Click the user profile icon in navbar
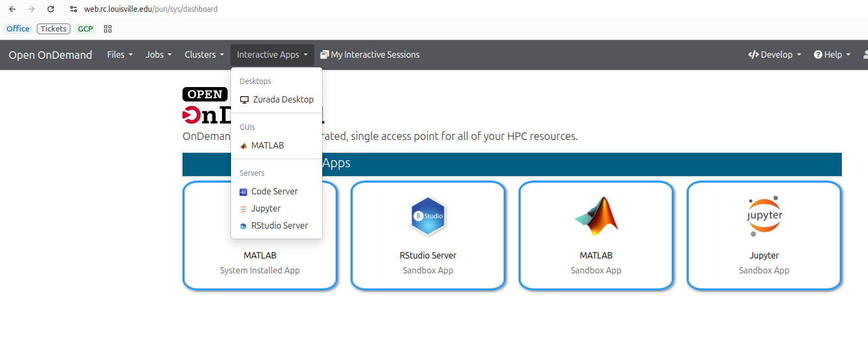Screen dimensions: 868x337 [865, 54]
